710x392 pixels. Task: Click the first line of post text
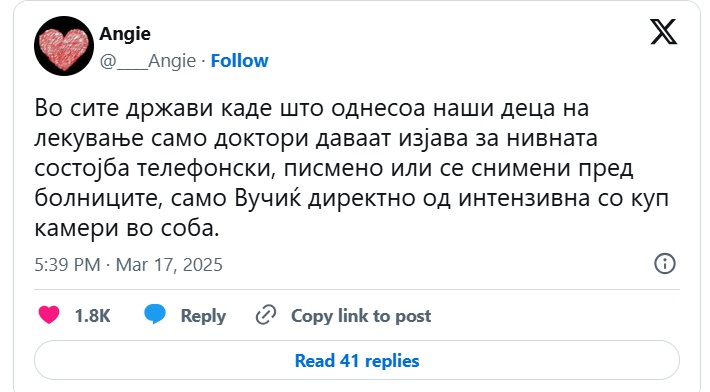[312, 109]
